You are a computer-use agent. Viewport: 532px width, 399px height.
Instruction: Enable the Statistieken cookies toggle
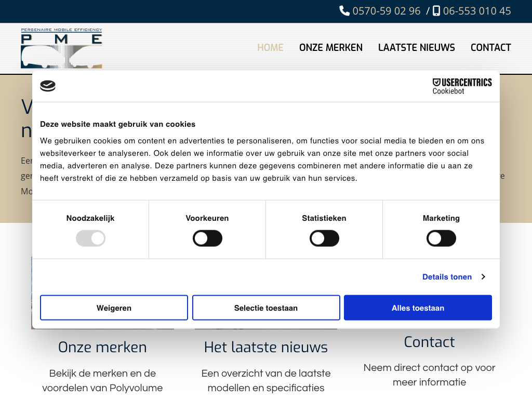pos(324,238)
